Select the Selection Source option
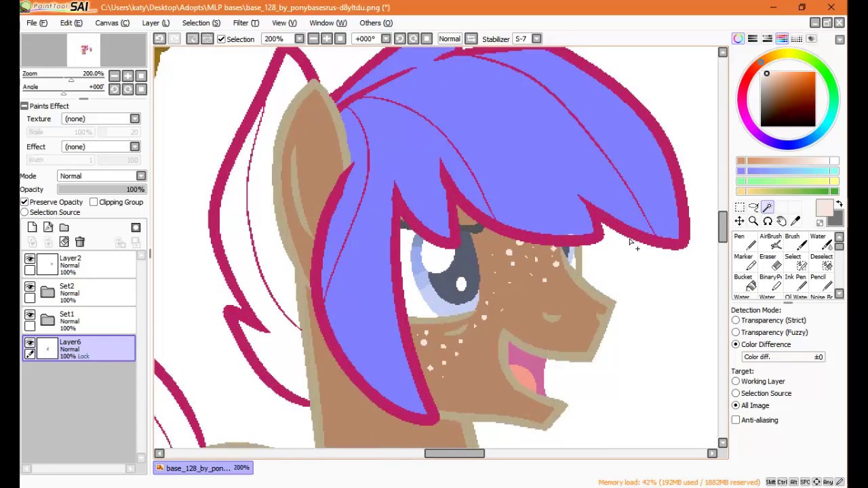Viewport: 868px width, 488px height. point(24,212)
